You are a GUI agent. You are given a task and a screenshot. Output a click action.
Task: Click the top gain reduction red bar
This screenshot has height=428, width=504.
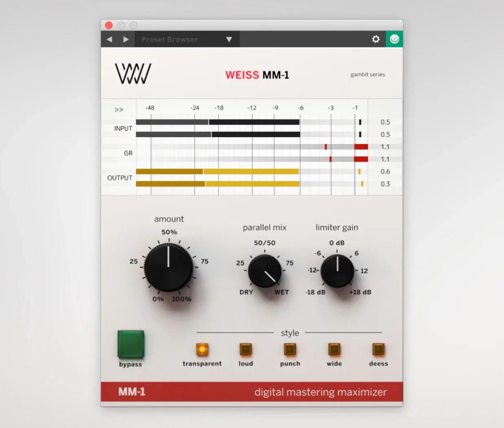click(361, 147)
